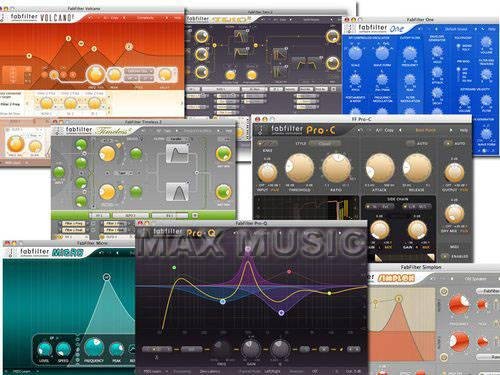This screenshot has width=500, height=375.
Task: Select the lower purple EQ node in Pro-Q
Action: (x=281, y=313)
